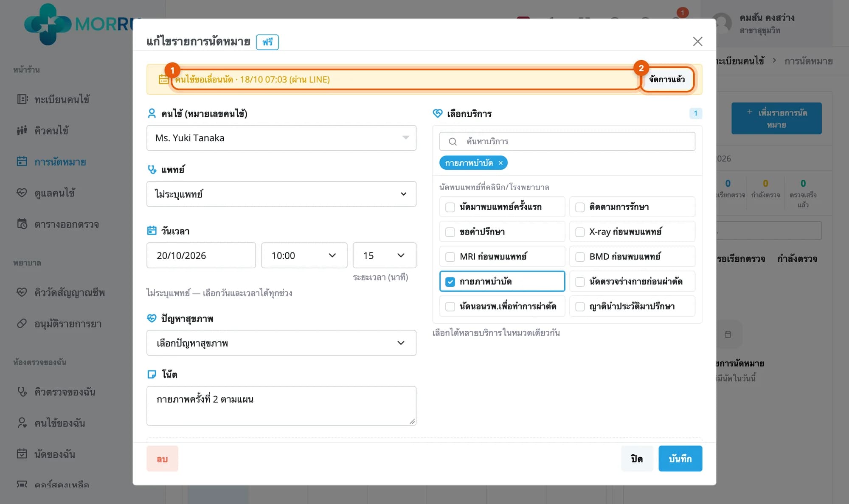This screenshot has height=504, width=849.
Task: Open ดูแลคนไข้ in the sidebar
Action: [x=55, y=193]
